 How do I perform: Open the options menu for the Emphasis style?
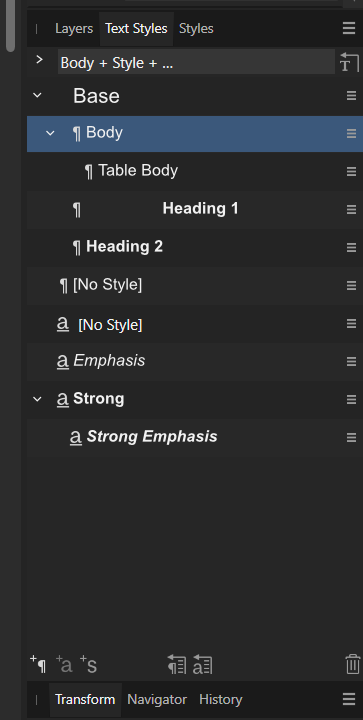point(352,361)
